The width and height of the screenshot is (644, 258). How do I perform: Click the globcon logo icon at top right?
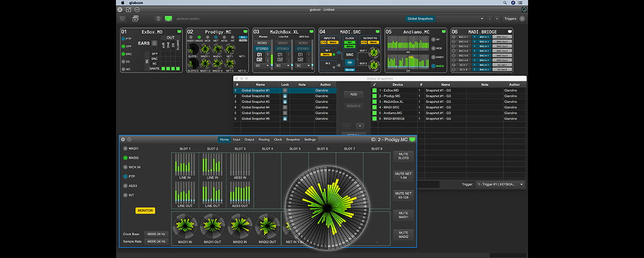pyautogui.click(x=524, y=9)
